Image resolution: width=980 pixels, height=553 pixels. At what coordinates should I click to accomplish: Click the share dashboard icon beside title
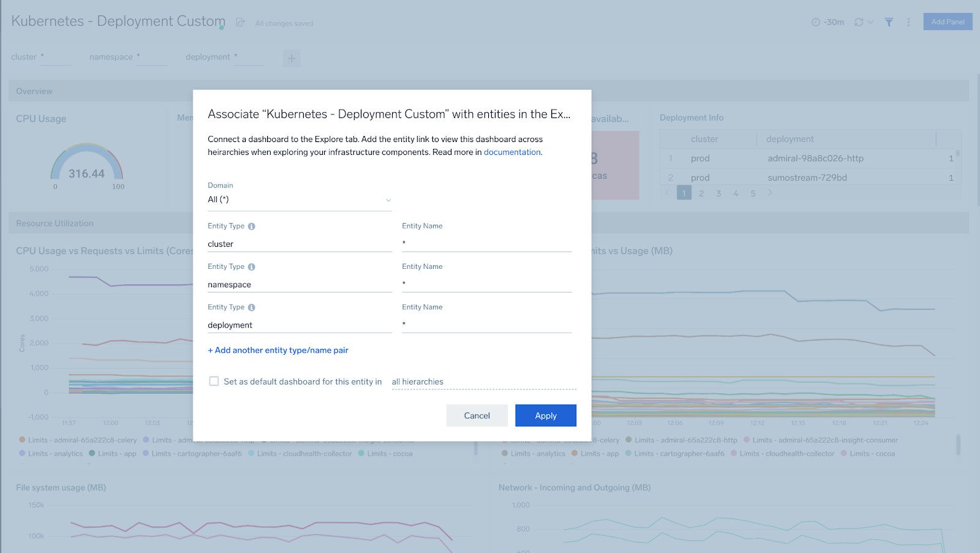point(241,23)
